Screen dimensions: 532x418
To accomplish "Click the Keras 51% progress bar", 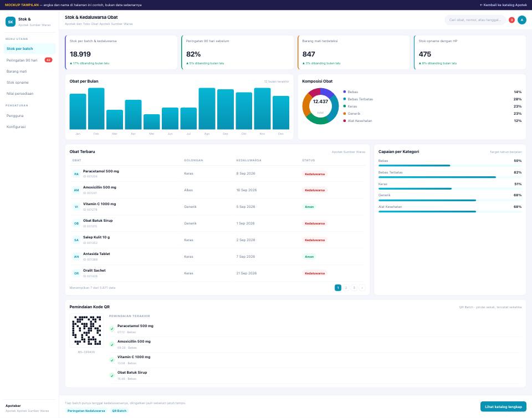I will pos(450,188).
